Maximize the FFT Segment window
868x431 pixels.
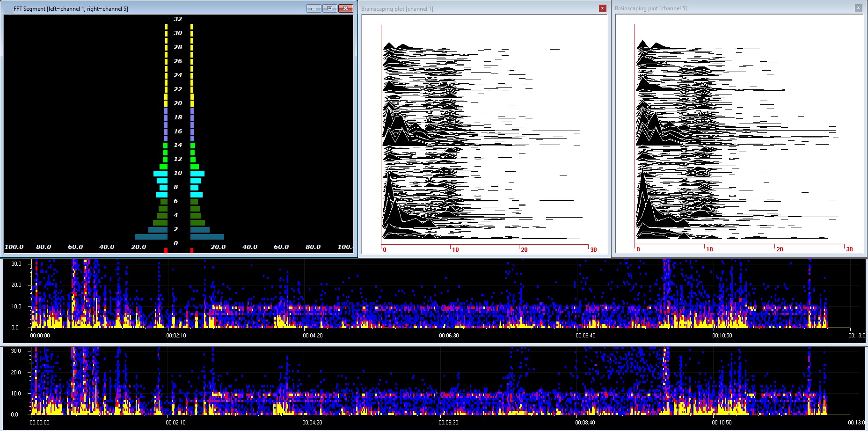(329, 8)
